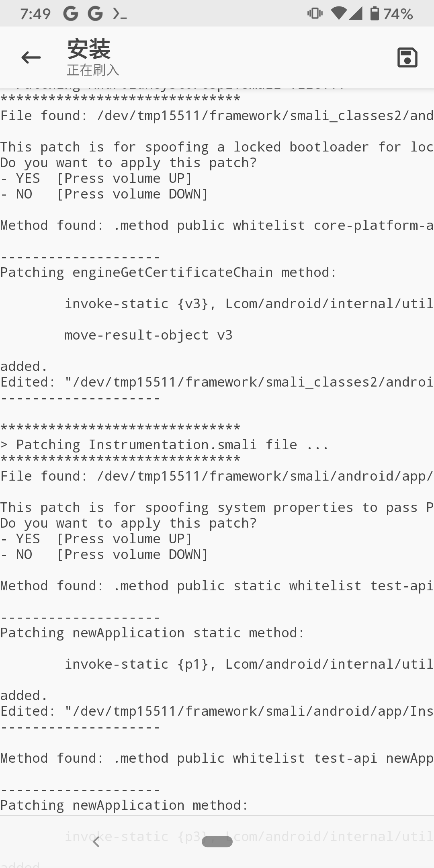Tap the Google icon beside the terminal icon

[95, 14]
